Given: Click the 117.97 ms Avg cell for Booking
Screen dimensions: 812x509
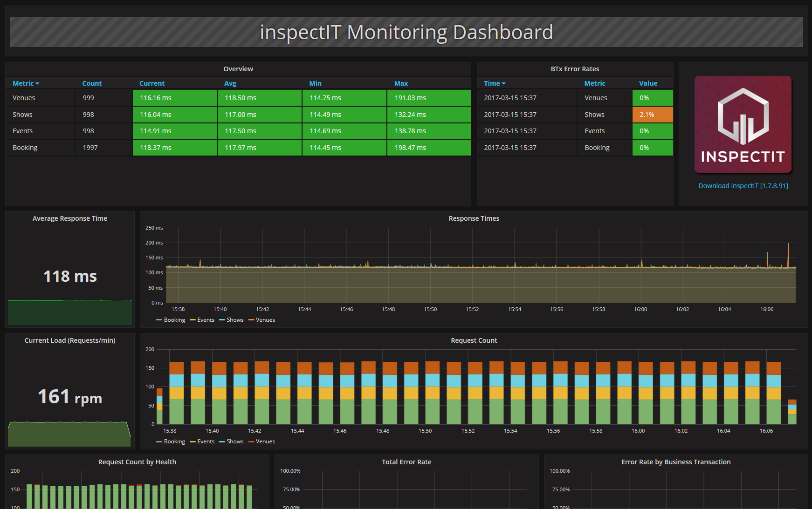Looking at the screenshot, I should tap(260, 148).
